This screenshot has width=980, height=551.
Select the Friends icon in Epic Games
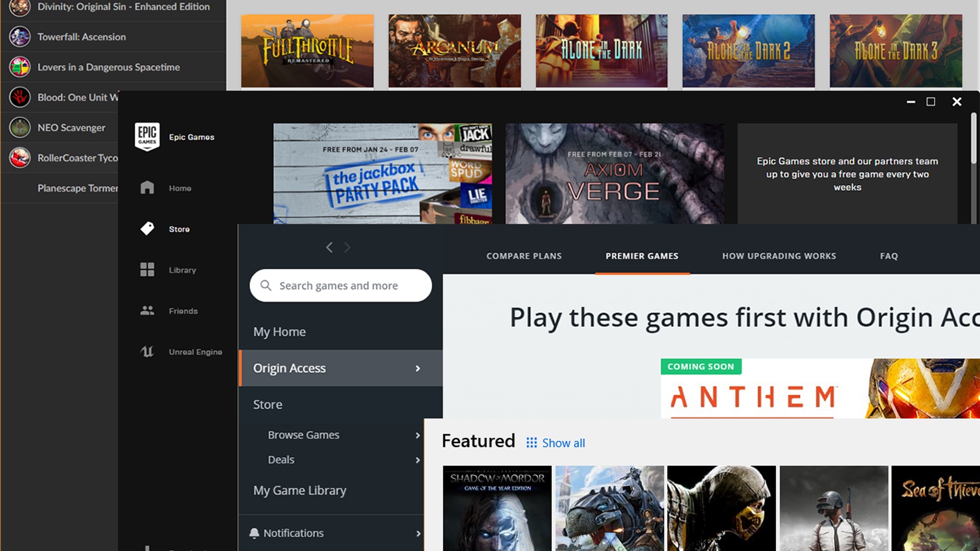pyautogui.click(x=148, y=310)
